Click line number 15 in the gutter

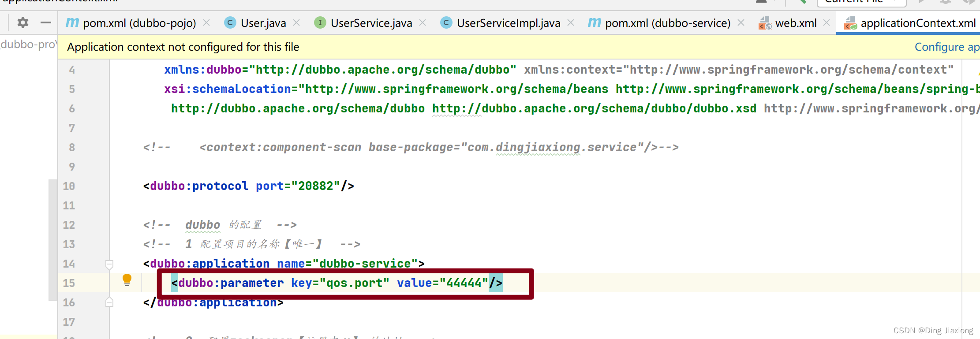click(69, 283)
